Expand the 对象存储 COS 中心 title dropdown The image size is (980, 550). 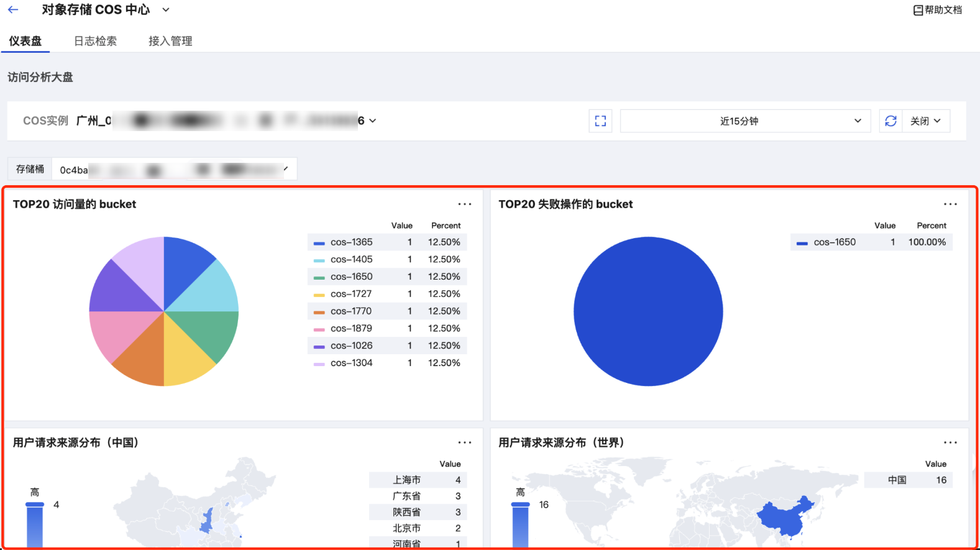(166, 10)
